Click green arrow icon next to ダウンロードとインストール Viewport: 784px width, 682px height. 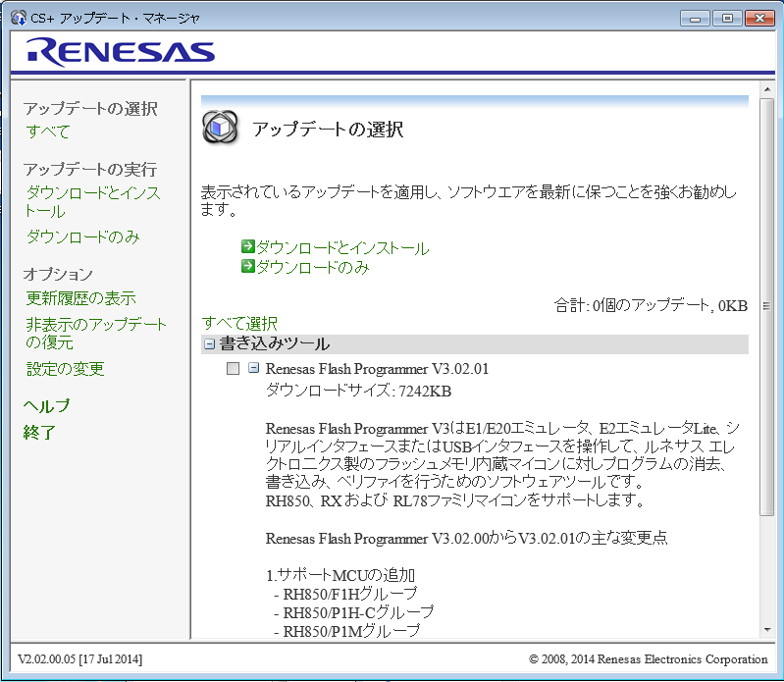click(248, 246)
